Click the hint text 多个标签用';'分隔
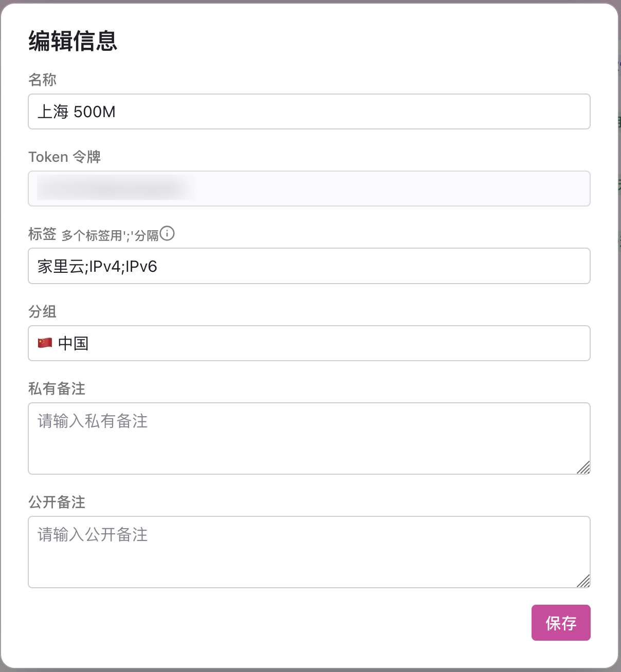The image size is (621, 672). pos(110,236)
